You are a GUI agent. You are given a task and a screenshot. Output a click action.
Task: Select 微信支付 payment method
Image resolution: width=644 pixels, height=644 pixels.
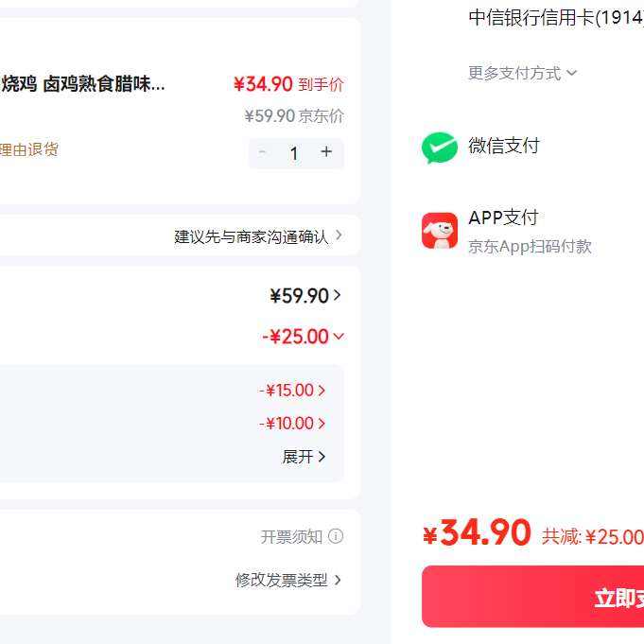[x=504, y=146]
